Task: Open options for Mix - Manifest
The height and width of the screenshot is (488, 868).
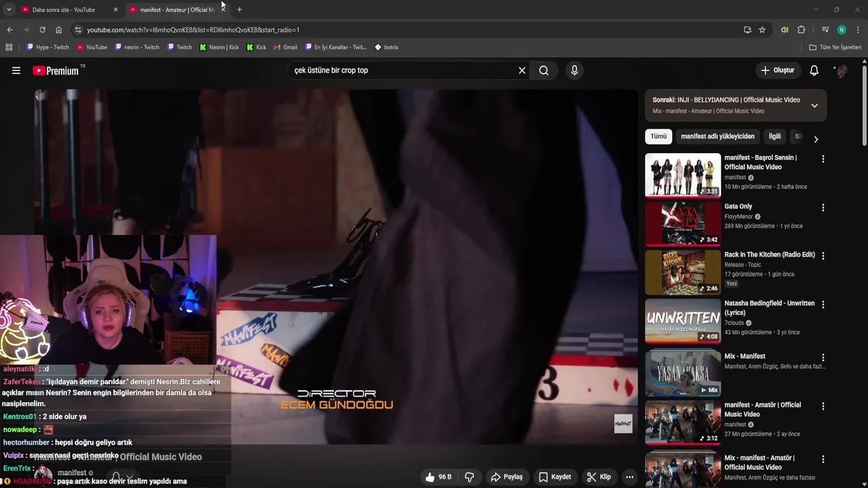Action: pyautogui.click(x=823, y=357)
